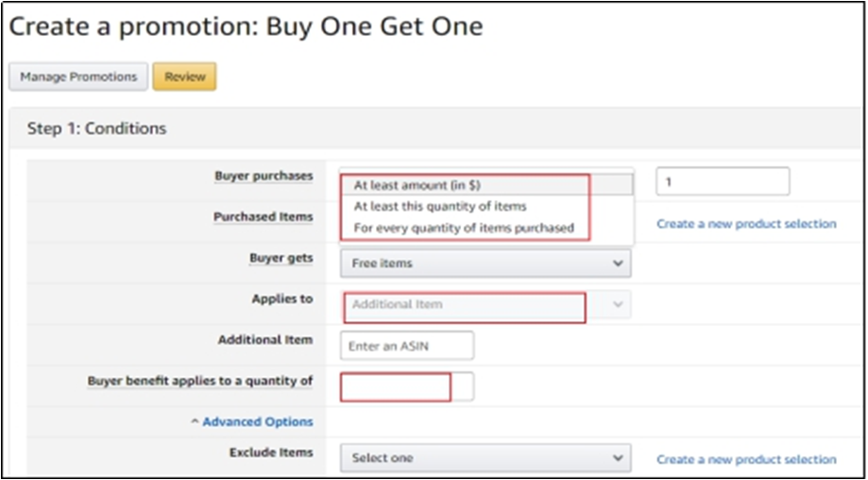
Task: Click the Buyer purchases field containing 1
Action: coord(723,181)
